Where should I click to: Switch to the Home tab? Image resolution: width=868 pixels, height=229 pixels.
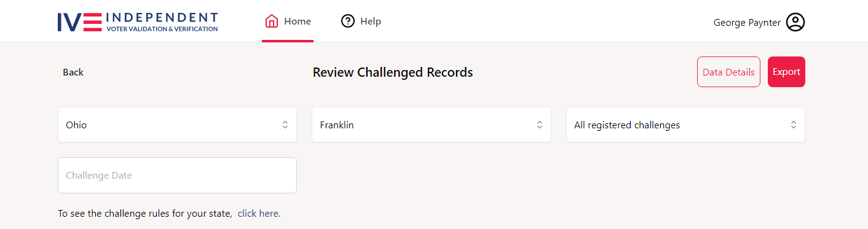tap(288, 21)
